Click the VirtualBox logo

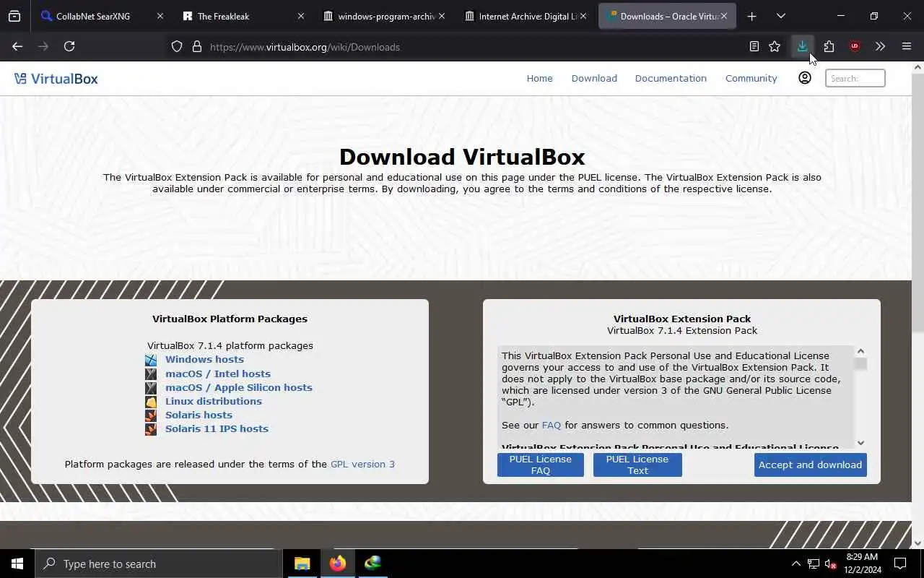pyautogui.click(x=56, y=79)
